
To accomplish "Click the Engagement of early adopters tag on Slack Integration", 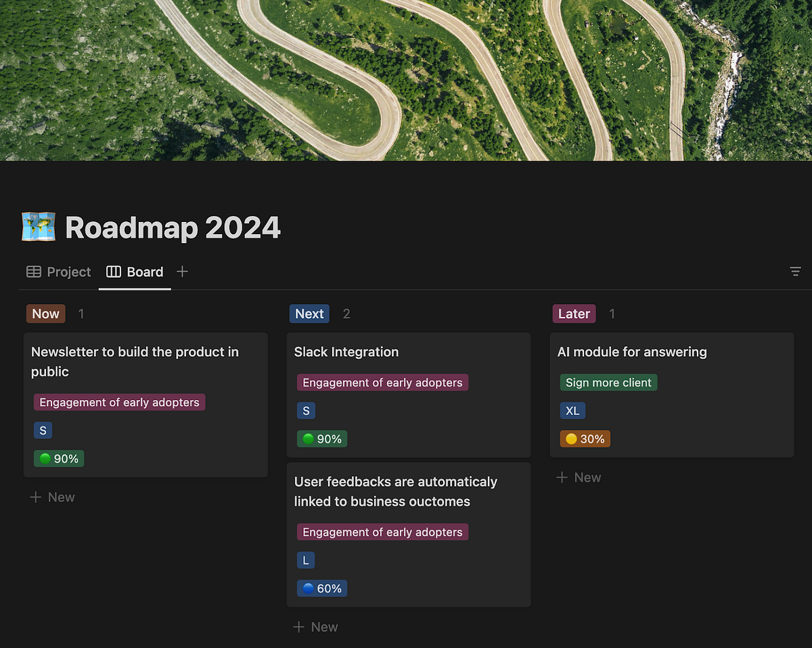I will [x=382, y=382].
